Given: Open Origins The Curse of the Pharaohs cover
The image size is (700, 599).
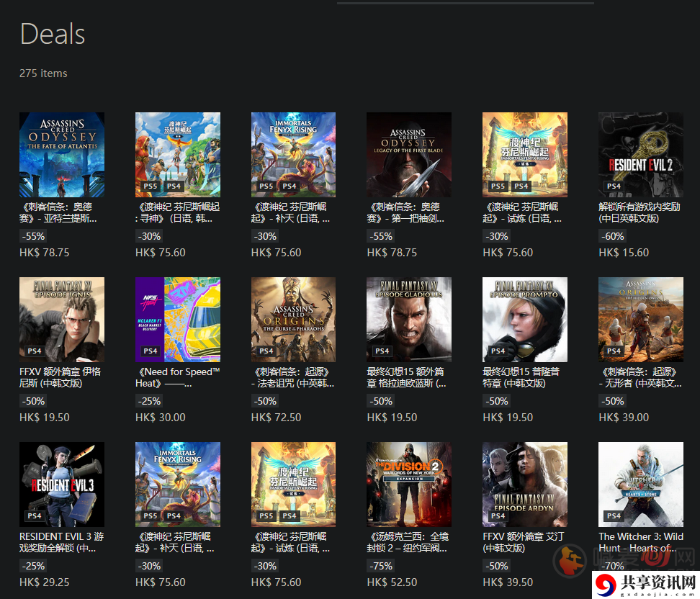Looking at the screenshot, I should (x=293, y=320).
